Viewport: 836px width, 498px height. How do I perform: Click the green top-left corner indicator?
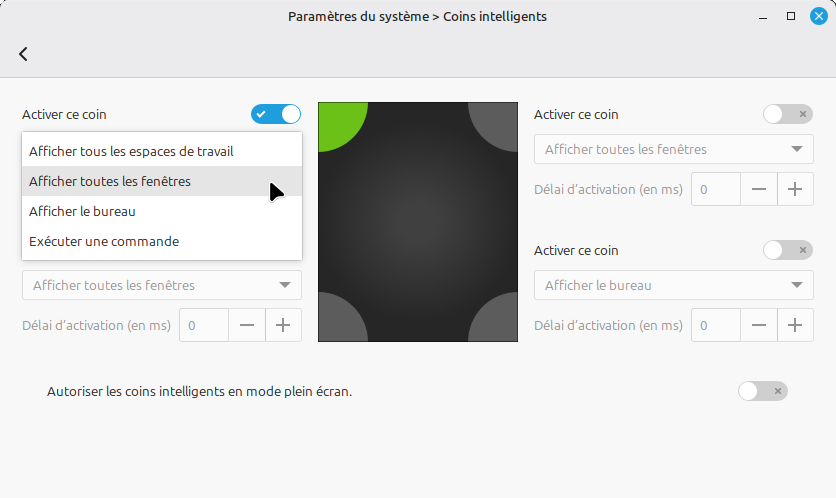coord(340,124)
